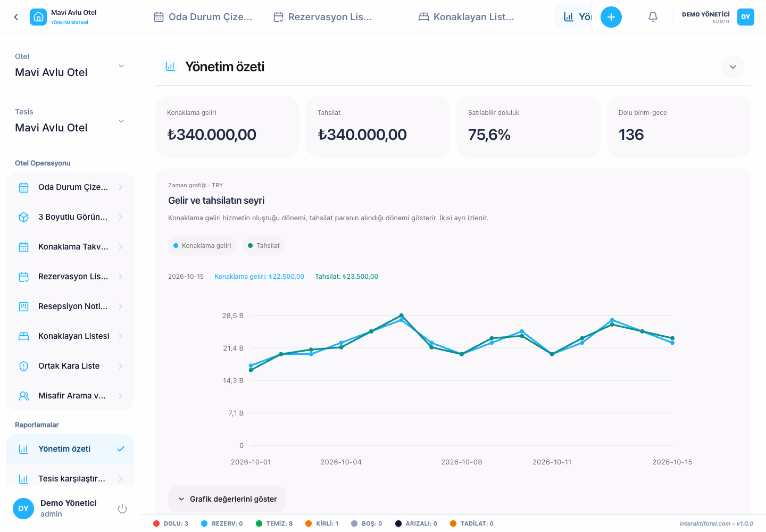
Task: Open Misafir Arama menu item
Action: coord(70,396)
